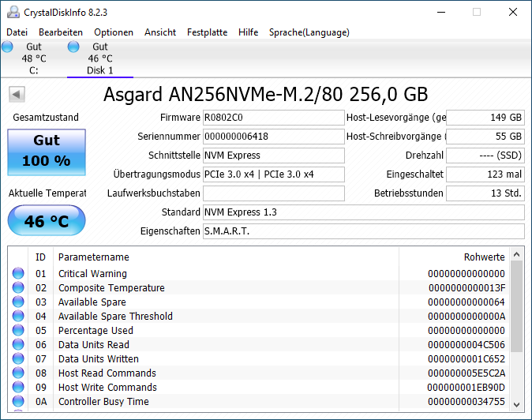This screenshot has width=532, height=420.
Task: Open the Ansicht menu
Action: 160,32
